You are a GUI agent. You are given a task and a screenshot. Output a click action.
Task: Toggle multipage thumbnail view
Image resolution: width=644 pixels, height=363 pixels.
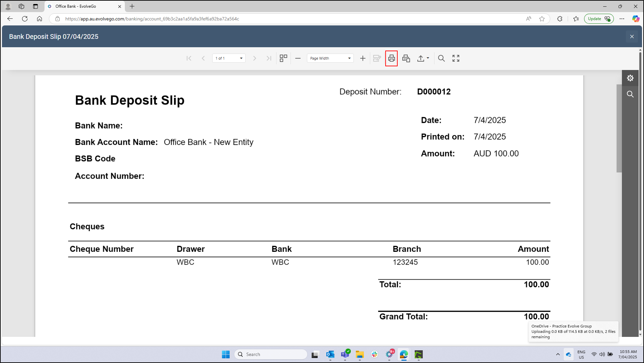284,58
